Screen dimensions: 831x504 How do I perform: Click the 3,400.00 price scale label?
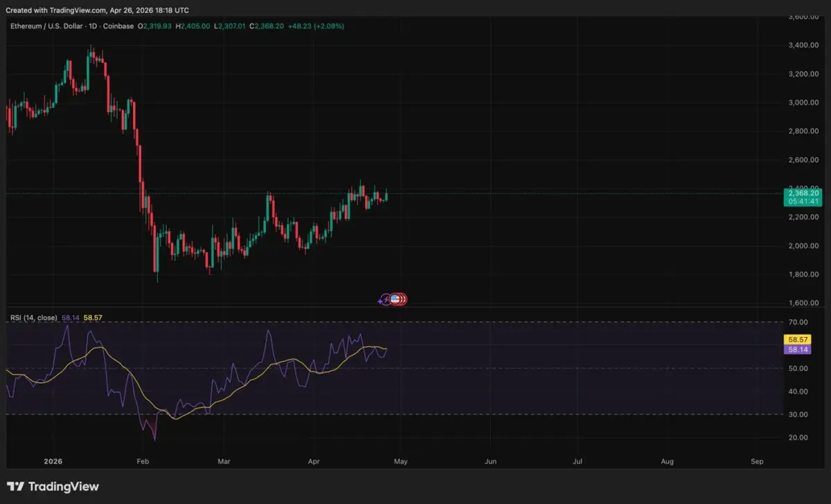803,45
